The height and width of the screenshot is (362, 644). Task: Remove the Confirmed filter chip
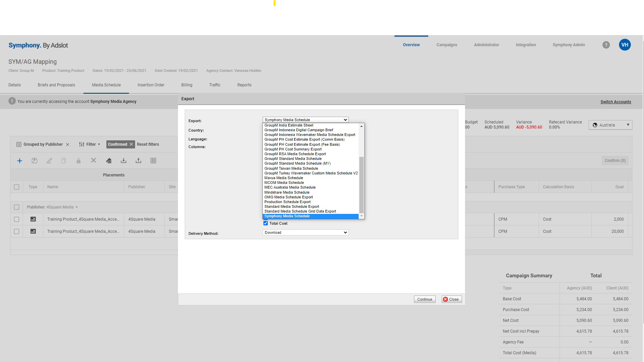[x=131, y=144]
